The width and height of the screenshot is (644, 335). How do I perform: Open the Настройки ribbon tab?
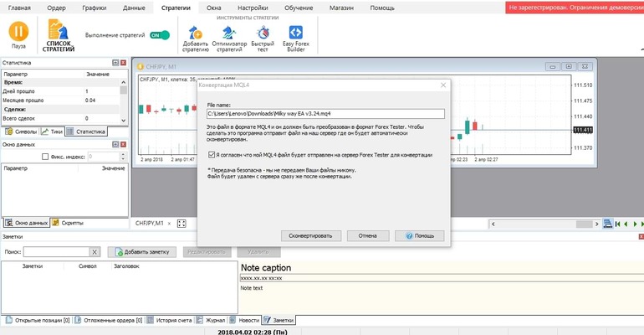click(253, 8)
